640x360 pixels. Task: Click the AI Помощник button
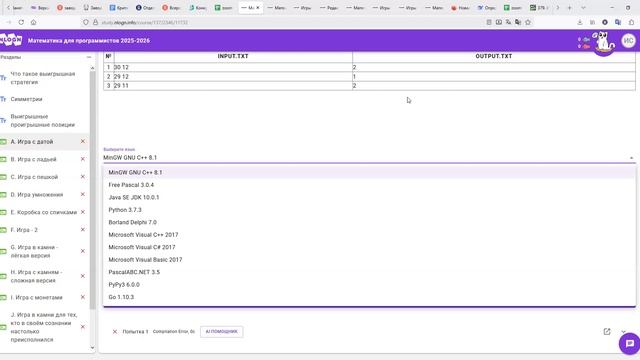click(x=222, y=331)
